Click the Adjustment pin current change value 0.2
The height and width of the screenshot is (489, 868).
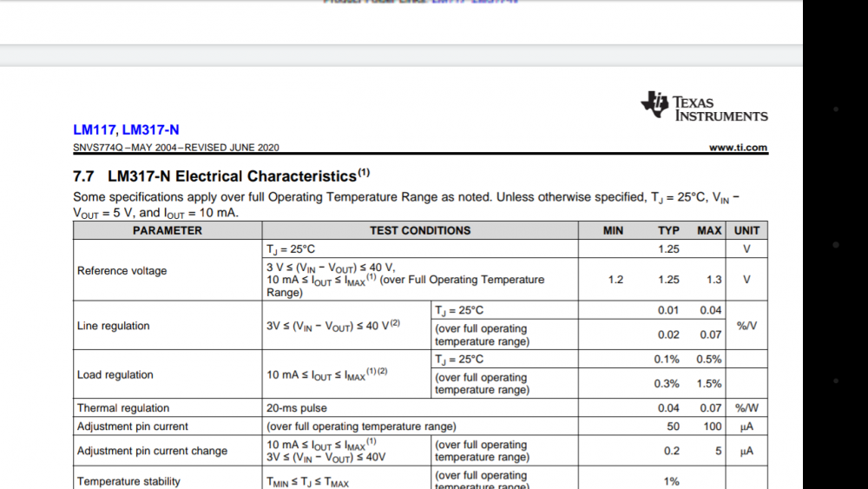click(x=672, y=451)
